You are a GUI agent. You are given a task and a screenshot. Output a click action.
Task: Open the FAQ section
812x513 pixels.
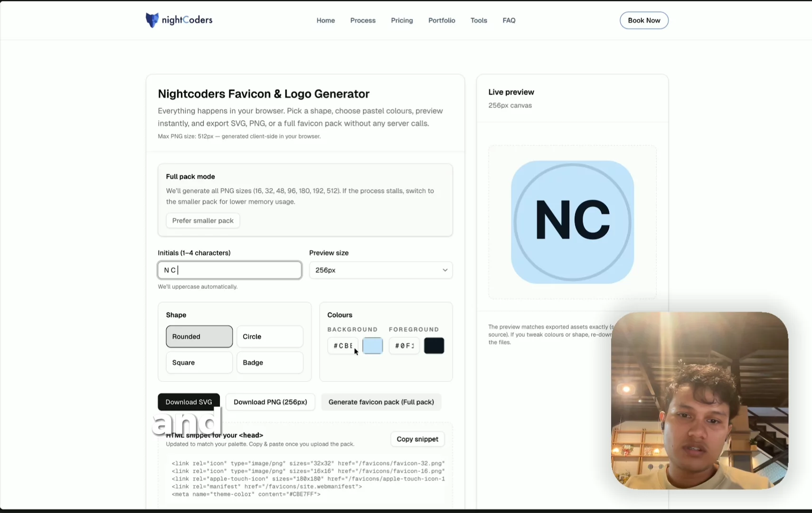pos(509,20)
